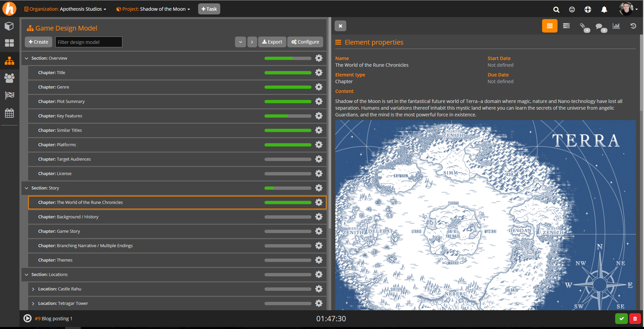
Task: Click the smiley feedback icon
Action: (x=572, y=9)
